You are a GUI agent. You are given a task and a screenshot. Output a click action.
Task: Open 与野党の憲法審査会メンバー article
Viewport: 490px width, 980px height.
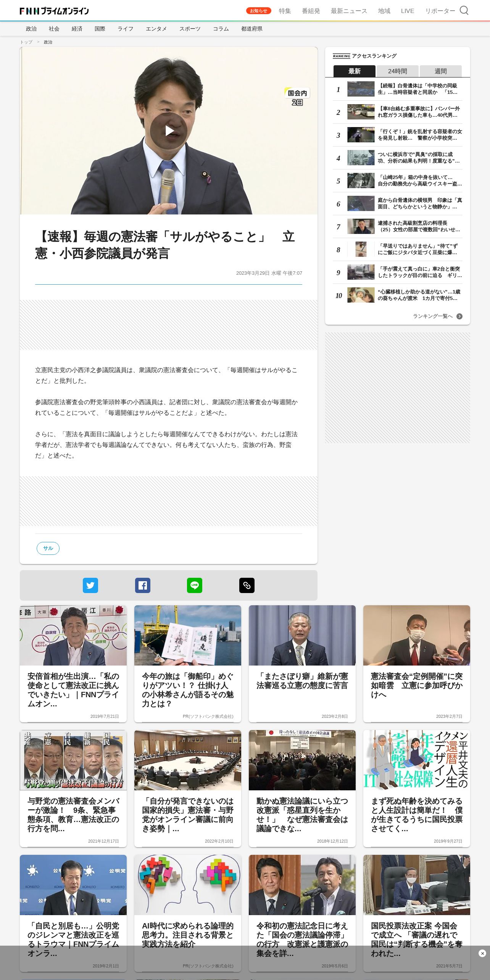pyautogui.click(x=73, y=788)
